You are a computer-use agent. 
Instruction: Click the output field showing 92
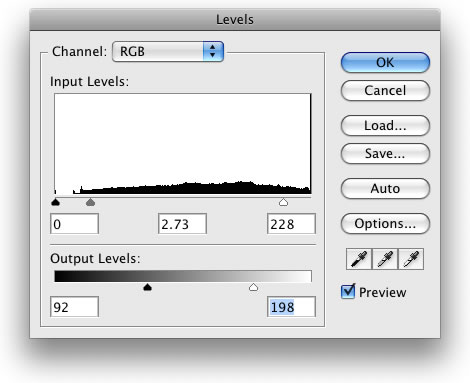(x=74, y=307)
